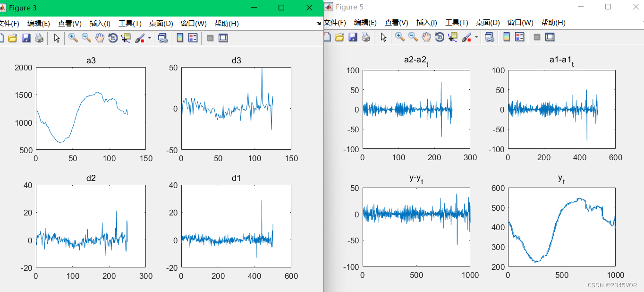
Task: Print figure icon in Figure 5 toolbar
Action: click(x=366, y=37)
